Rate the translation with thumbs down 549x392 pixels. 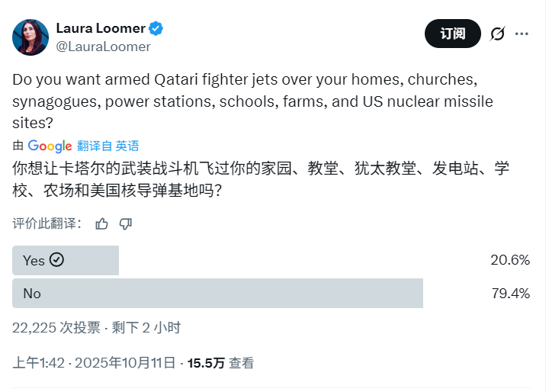126,223
